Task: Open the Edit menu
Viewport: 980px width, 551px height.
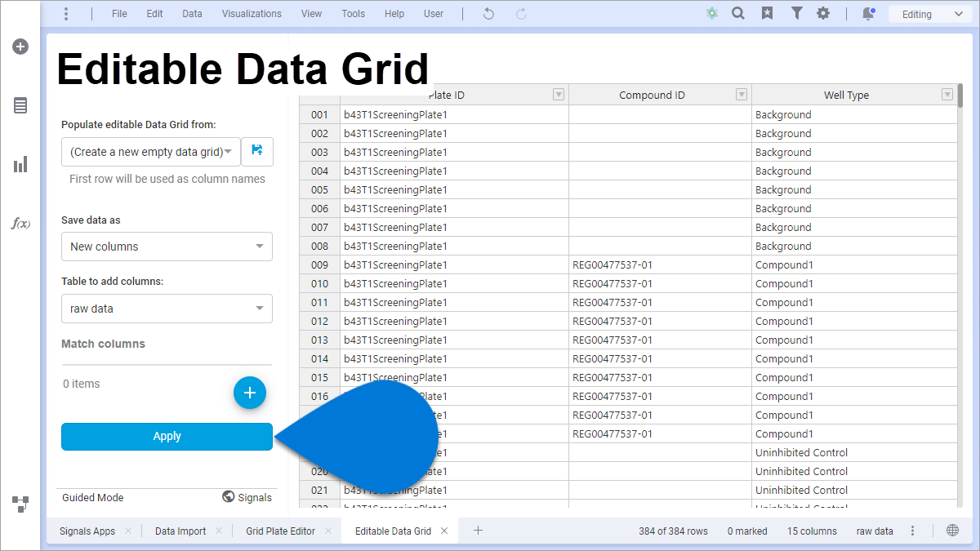Action: point(154,14)
